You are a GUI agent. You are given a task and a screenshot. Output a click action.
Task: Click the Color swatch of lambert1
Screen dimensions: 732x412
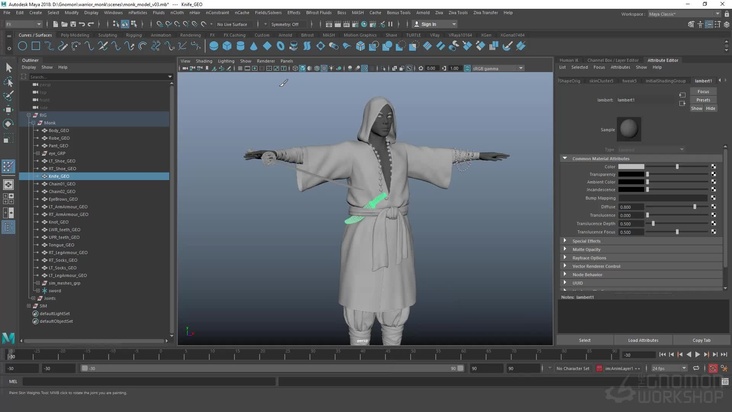click(631, 167)
